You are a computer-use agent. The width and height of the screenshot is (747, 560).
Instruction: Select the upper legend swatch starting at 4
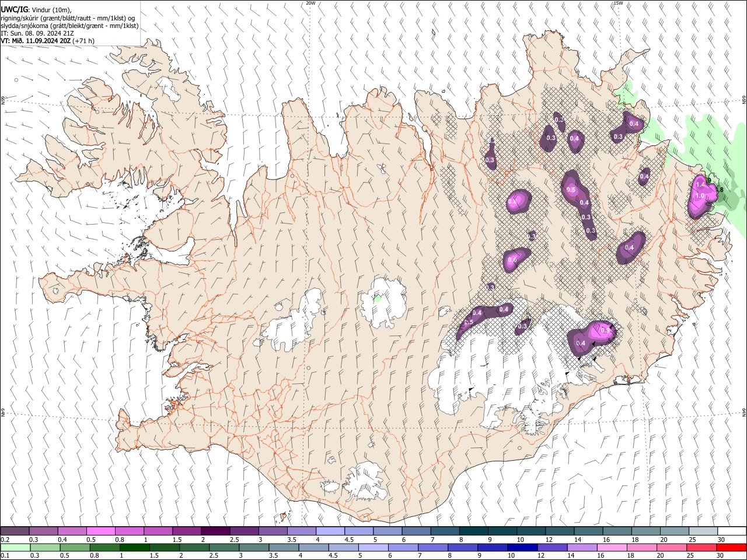click(x=330, y=531)
